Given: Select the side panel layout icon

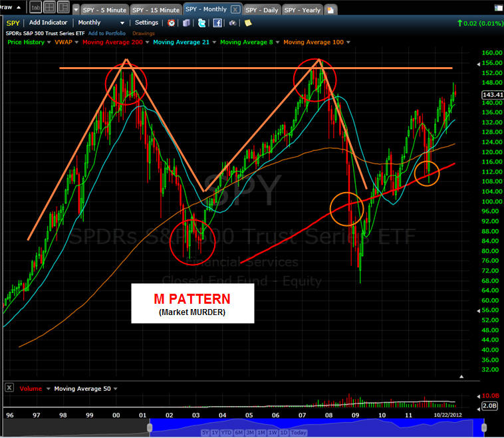Looking at the screenshot, I should click(x=63, y=7).
